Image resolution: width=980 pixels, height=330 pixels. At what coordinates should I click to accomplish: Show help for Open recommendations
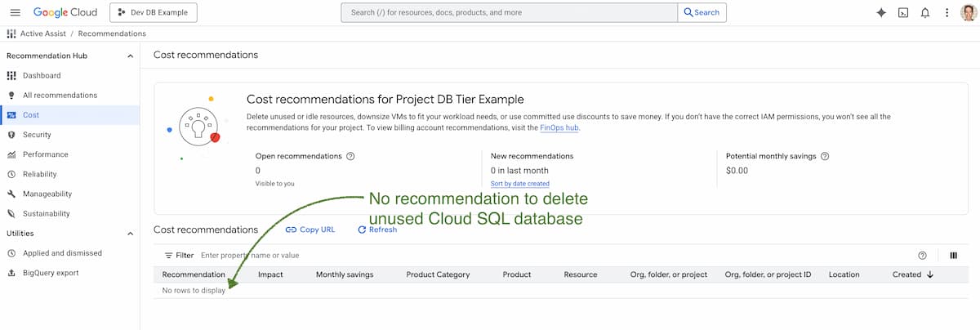pyautogui.click(x=350, y=156)
